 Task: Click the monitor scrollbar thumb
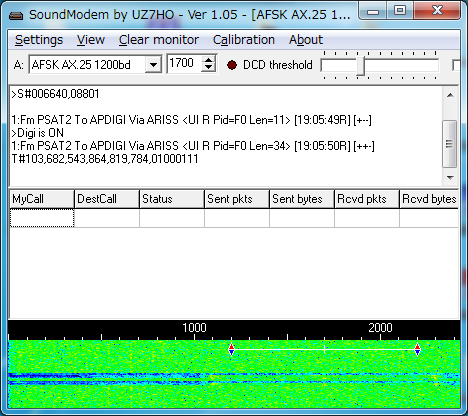(x=450, y=144)
